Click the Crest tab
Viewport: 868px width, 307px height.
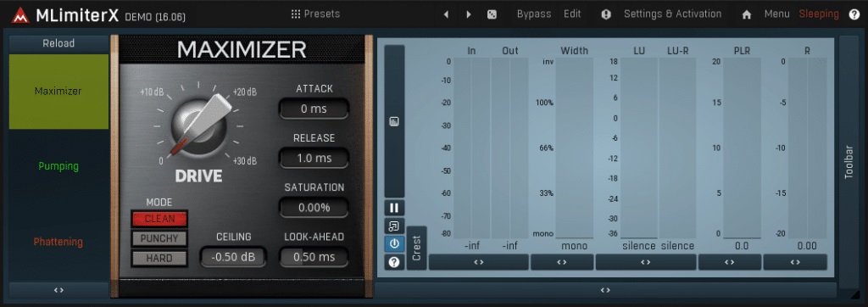tap(416, 248)
